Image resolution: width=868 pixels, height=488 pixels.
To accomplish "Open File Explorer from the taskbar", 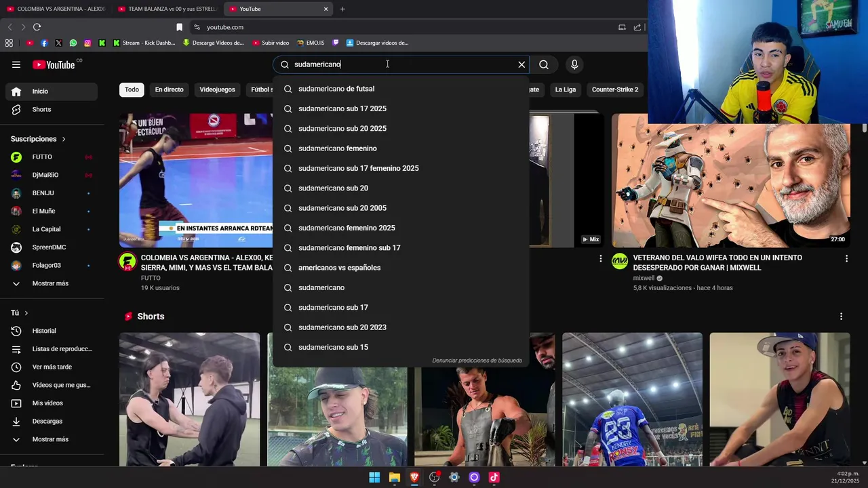I will [394, 477].
